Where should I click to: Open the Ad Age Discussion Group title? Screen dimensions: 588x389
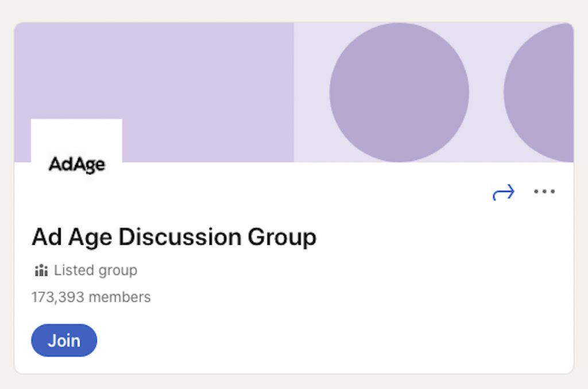click(175, 237)
